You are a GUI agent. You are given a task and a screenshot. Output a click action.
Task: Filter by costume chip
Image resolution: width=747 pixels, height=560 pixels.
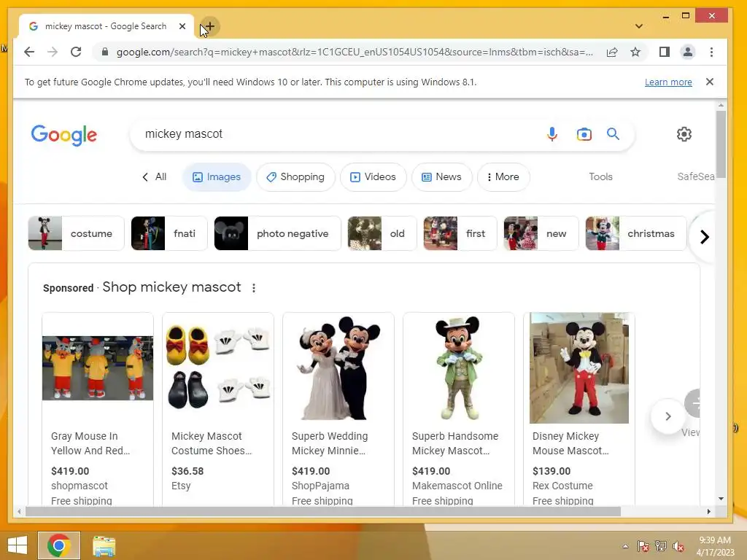click(x=76, y=233)
